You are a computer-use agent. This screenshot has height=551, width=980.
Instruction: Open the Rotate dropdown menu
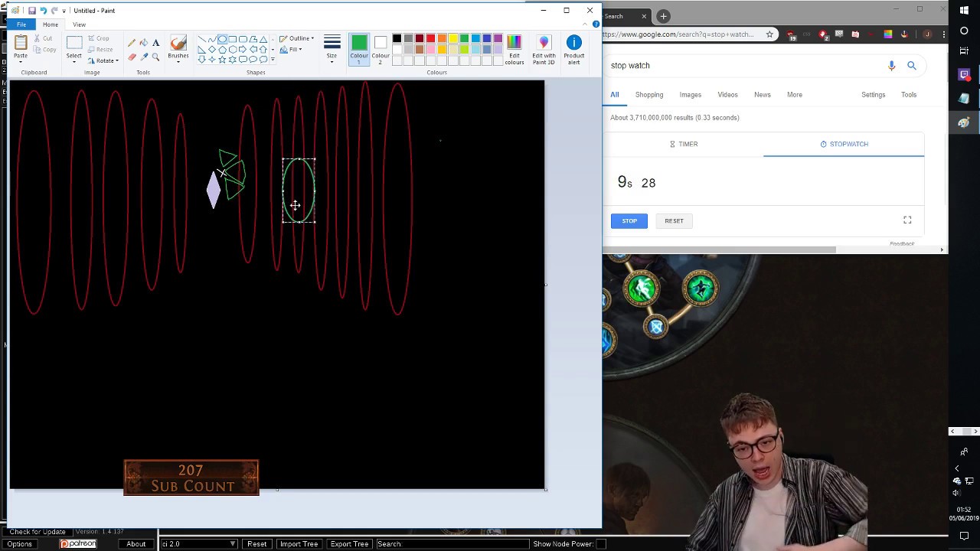pos(103,60)
